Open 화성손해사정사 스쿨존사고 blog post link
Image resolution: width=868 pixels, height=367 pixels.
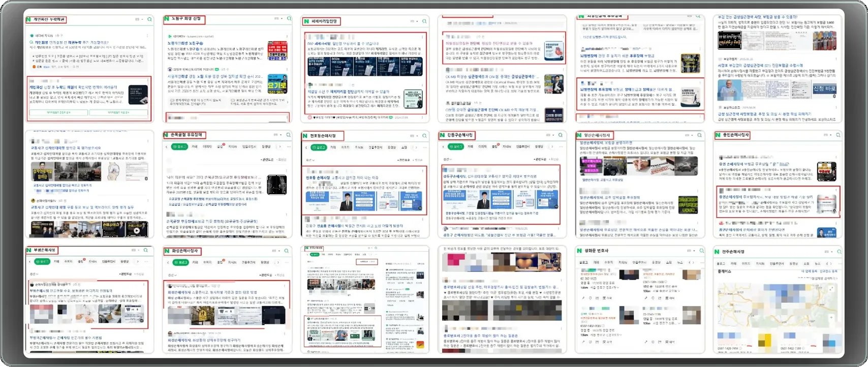click(212, 293)
